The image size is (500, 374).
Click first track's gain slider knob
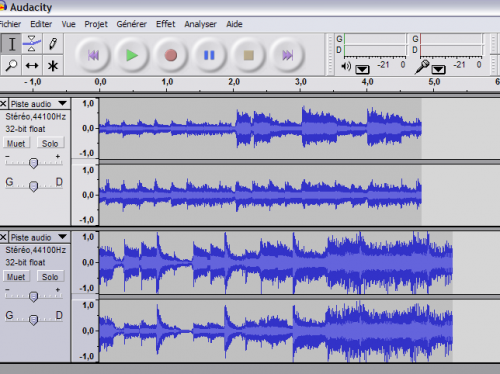33,163
